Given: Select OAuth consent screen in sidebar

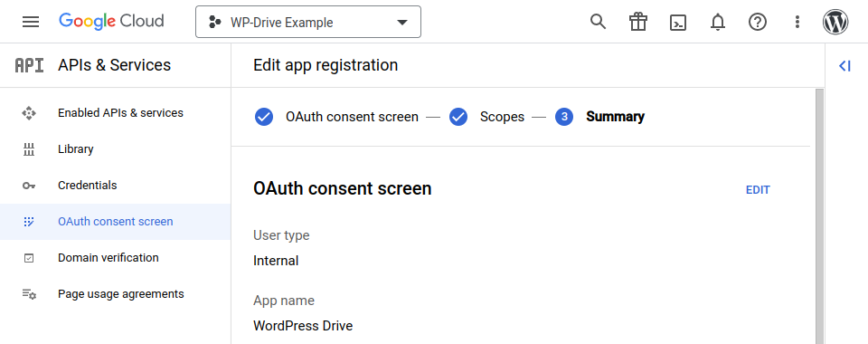Looking at the screenshot, I should point(115,222).
